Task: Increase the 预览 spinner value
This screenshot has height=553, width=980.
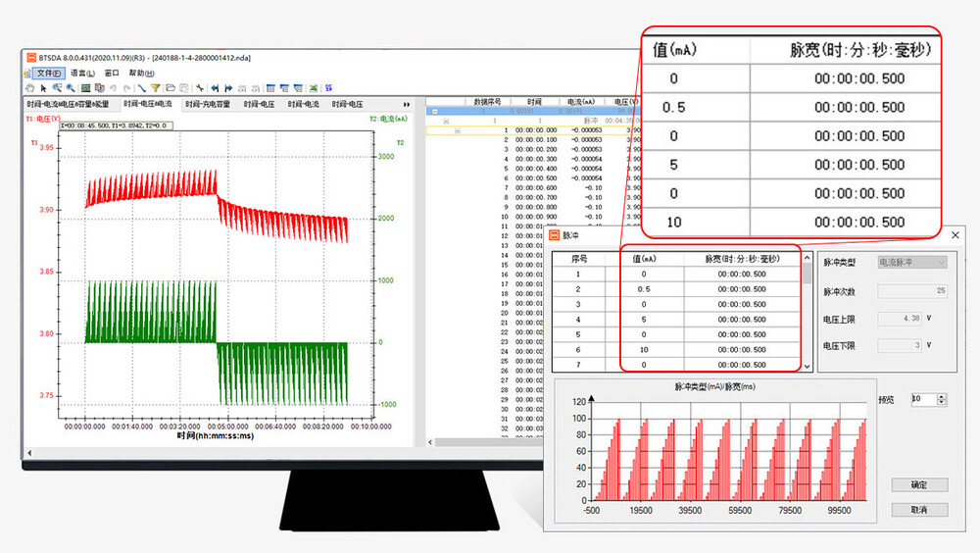Action: pos(943,396)
